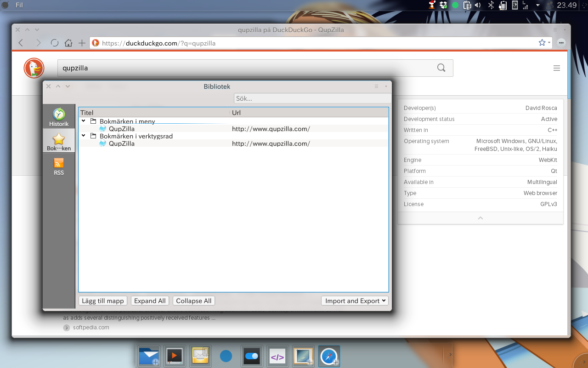
Task: Click the compass browser icon in the dock
Action: pyautogui.click(x=329, y=356)
